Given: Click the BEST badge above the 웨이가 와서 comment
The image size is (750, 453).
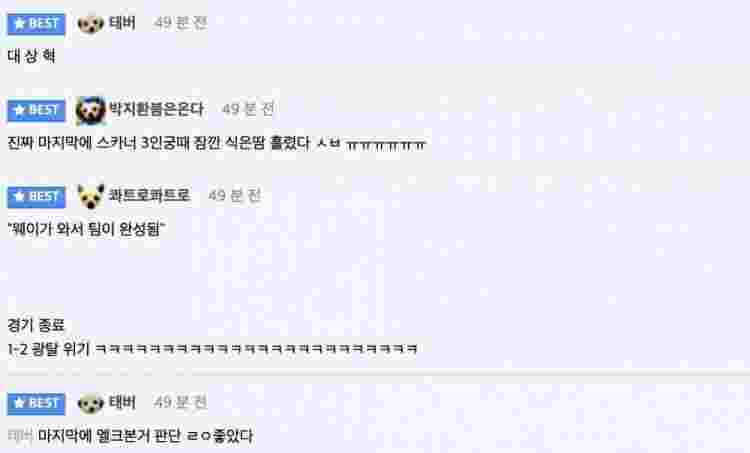Looking at the screenshot, I should point(36,197).
